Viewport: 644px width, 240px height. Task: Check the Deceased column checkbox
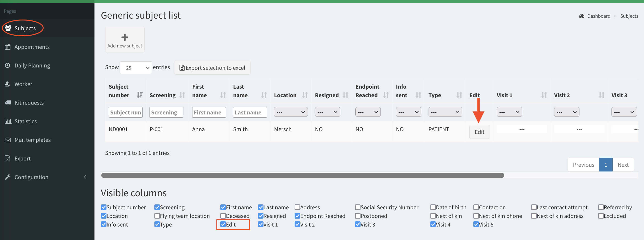(223, 216)
